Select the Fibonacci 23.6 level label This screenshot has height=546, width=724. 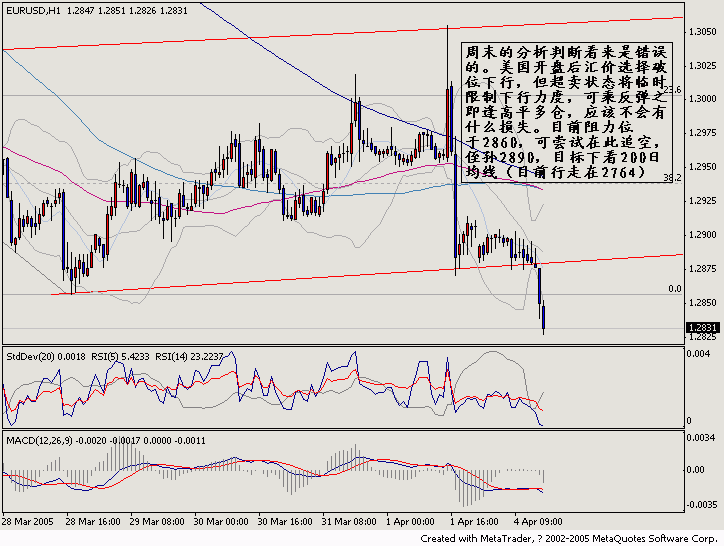click(x=673, y=89)
